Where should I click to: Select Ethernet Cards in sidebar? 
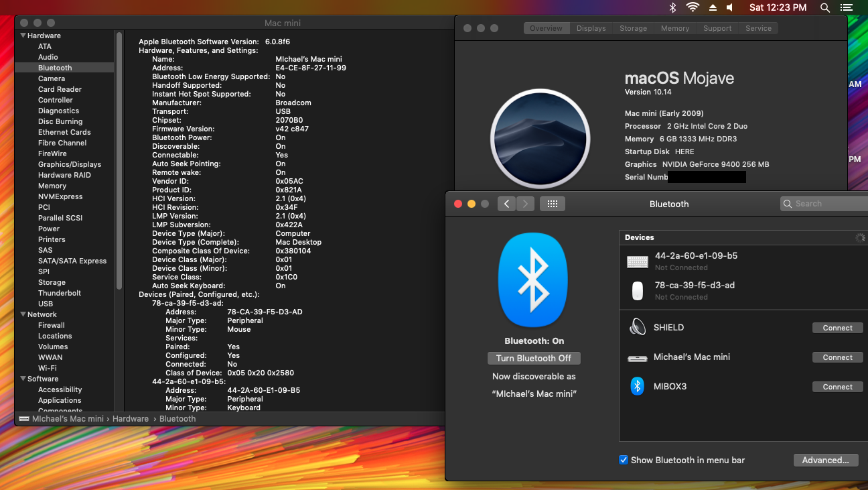point(64,132)
